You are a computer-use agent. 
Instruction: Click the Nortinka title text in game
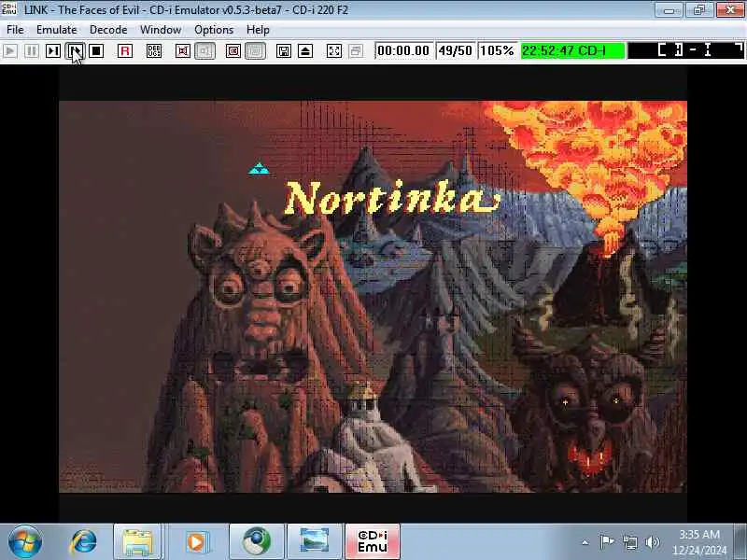point(391,198)
